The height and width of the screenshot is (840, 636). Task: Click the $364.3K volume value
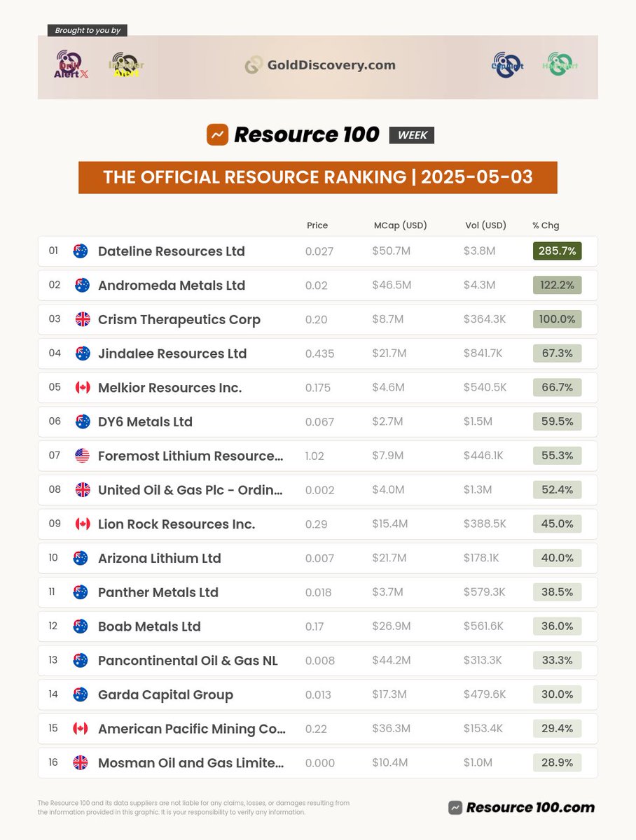[484, 320]
